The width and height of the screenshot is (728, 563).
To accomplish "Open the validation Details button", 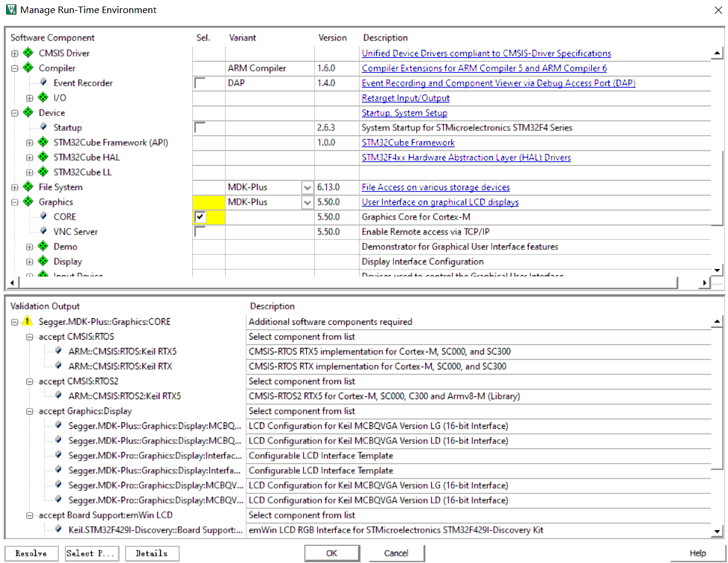I will point(152,553).
